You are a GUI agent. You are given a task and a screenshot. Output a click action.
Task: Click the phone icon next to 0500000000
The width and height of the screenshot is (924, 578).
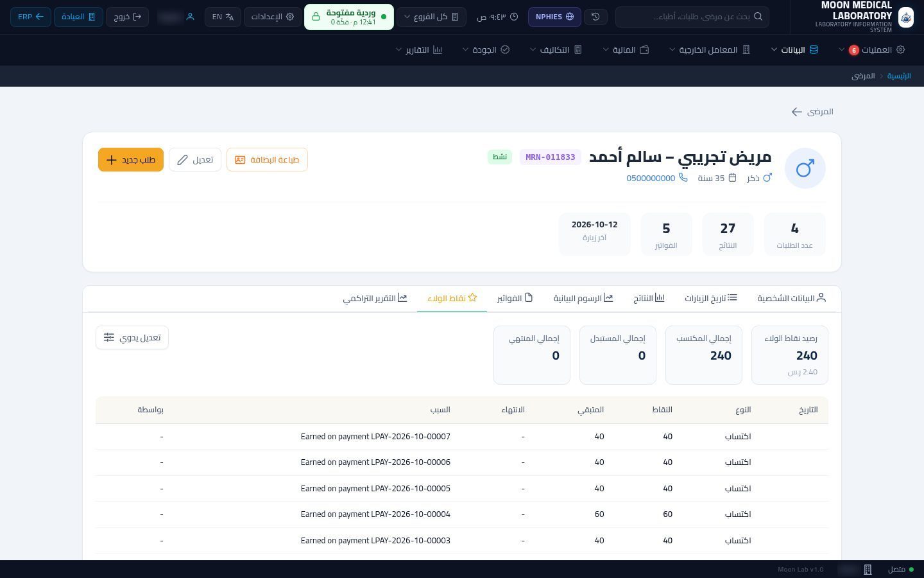click(x=684, y=178)
